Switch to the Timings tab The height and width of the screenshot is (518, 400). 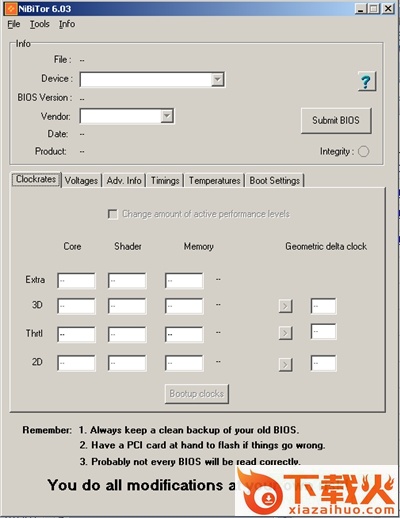point(165,180)
